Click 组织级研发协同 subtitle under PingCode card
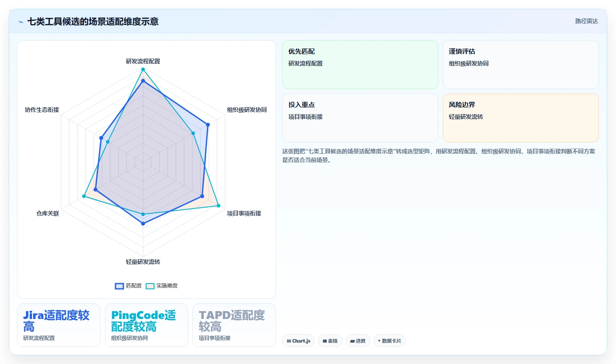This screenshot has height=364, width=616. pyautogui.click(x=129, y=338)
